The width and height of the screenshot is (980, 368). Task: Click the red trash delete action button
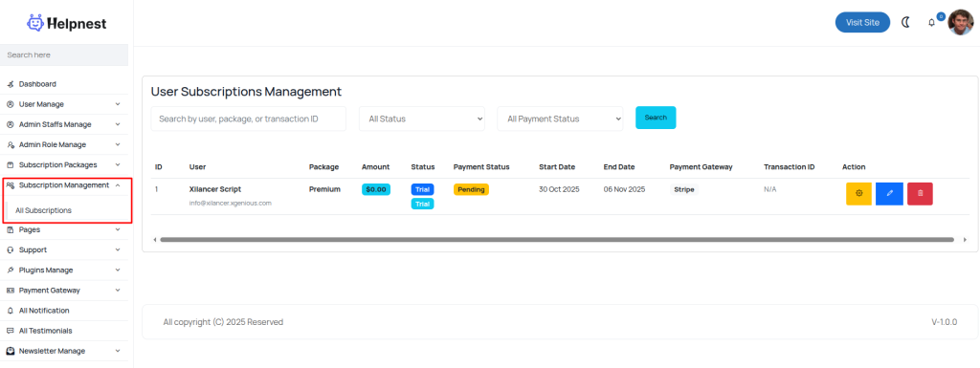920,193
